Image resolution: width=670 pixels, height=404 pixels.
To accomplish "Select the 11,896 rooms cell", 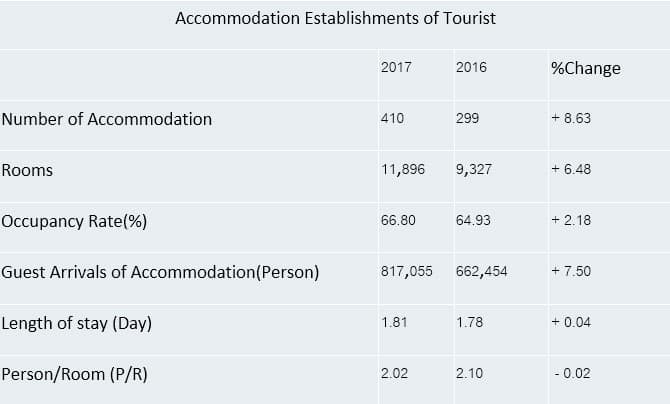I will pos(403,169).
